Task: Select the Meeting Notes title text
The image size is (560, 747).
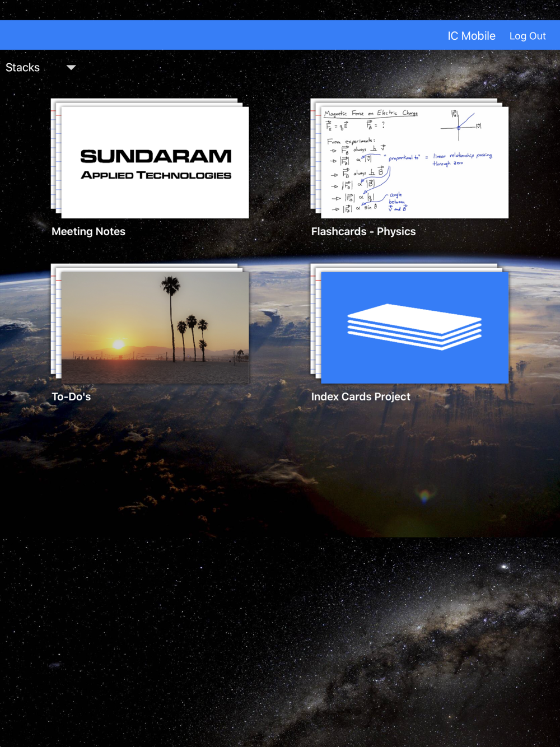Action: click(x=88, y=231)
